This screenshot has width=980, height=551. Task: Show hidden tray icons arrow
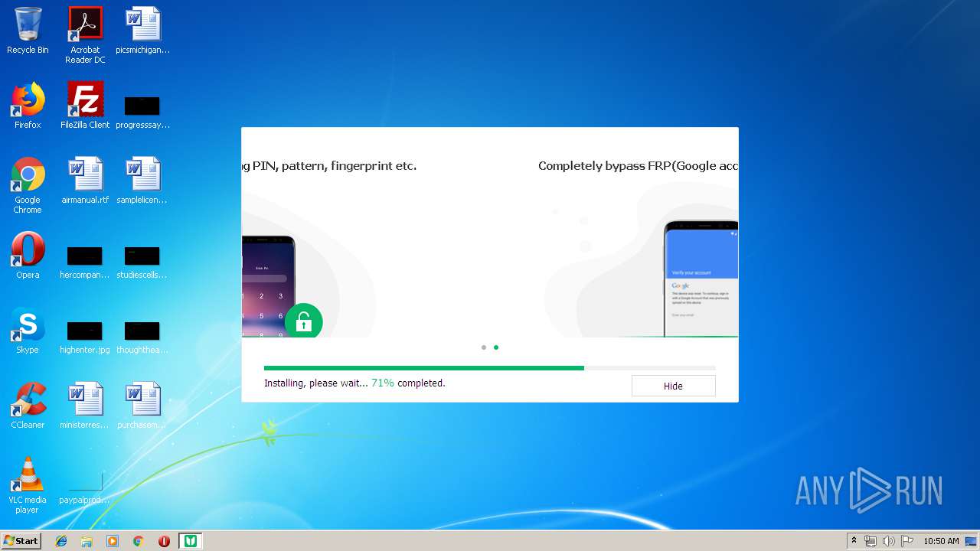[x=854, y=541]
